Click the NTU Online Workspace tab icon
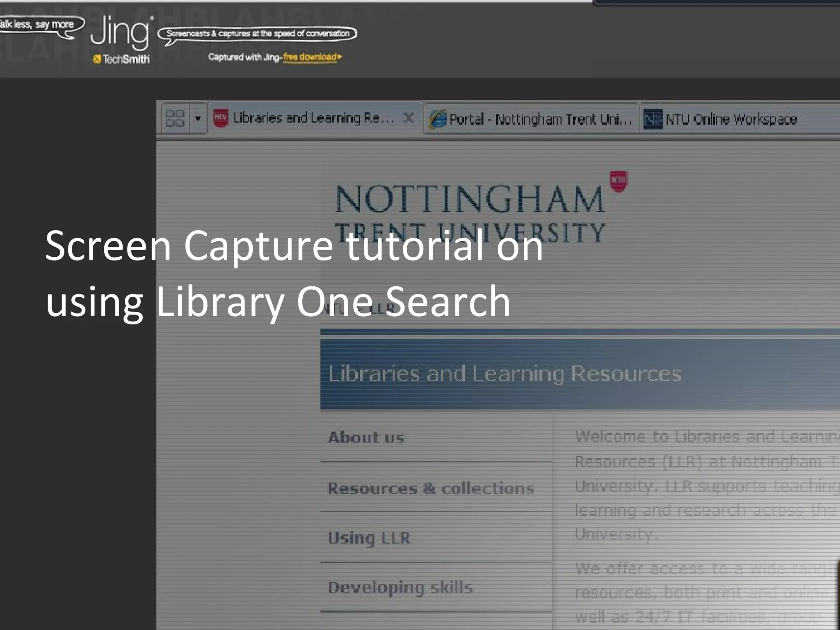840x630 pixels. 653,119
